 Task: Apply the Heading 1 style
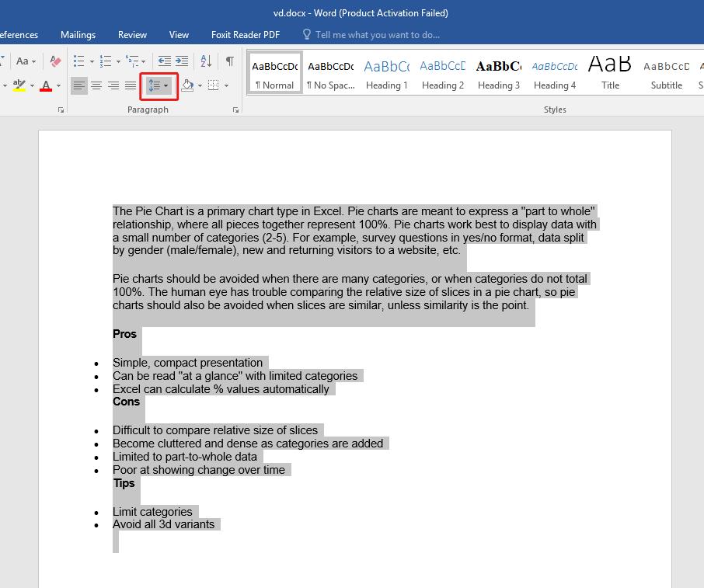(387, 74)
